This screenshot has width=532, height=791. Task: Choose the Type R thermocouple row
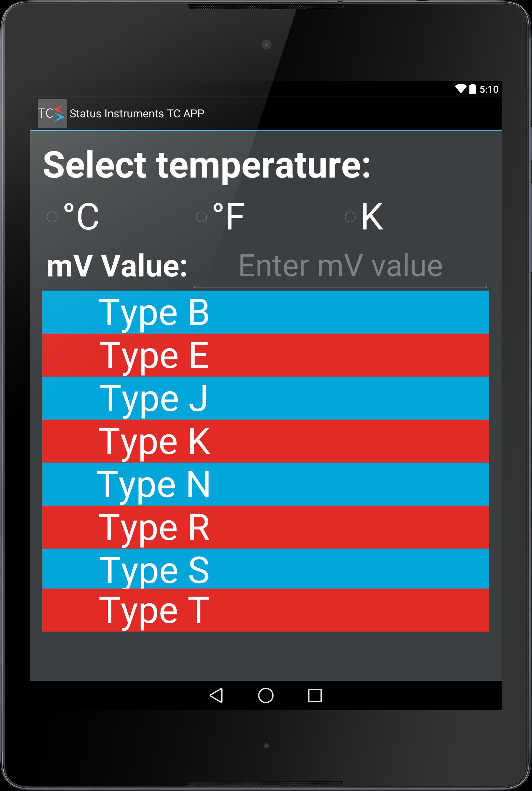pyautogui.click(x=266, y=527)
